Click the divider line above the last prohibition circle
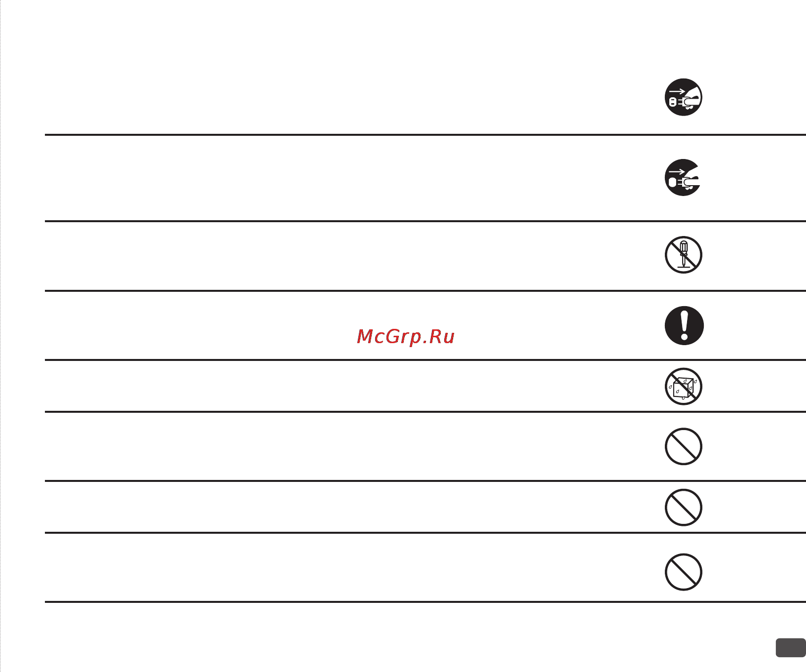The width and height of the screenshot is (806, 672). 425,533
